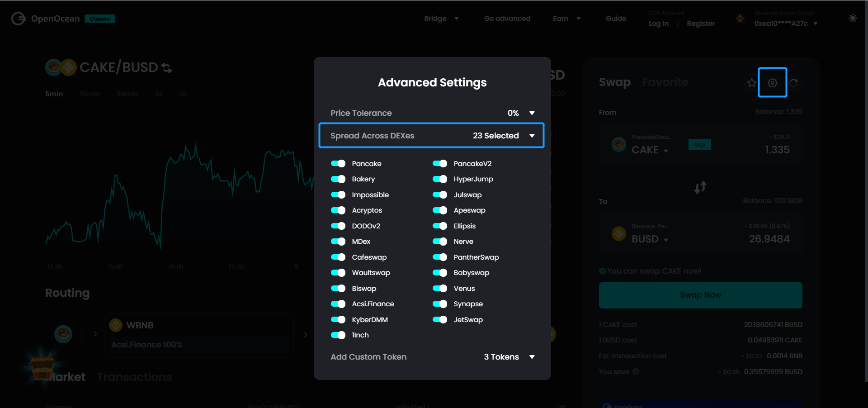
Task: Turn off the KyberDMM toggle
Action: [x=338, y=320]
